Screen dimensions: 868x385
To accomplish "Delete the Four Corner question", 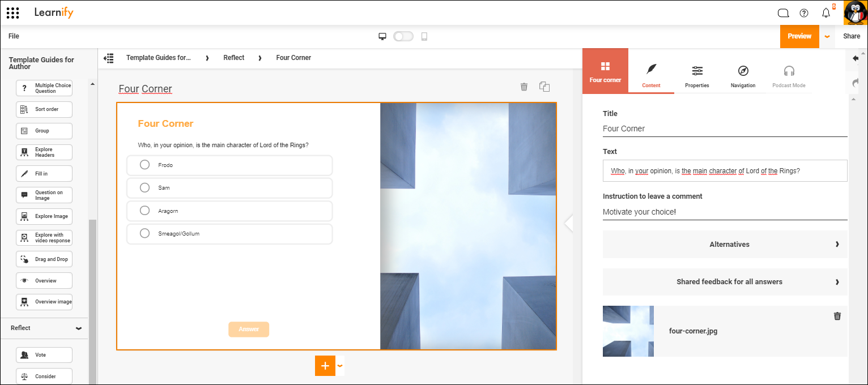I will (524, 87).
